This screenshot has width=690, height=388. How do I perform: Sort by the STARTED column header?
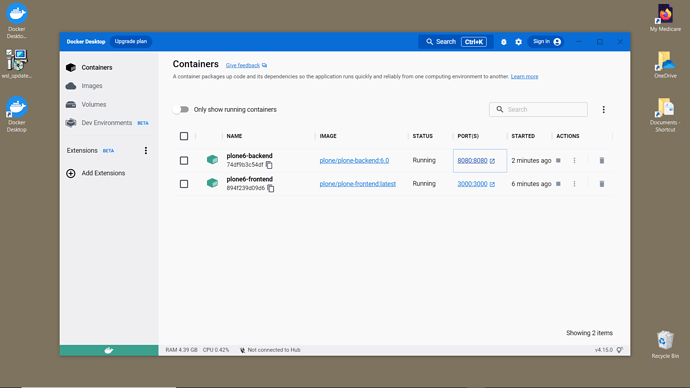523,136
